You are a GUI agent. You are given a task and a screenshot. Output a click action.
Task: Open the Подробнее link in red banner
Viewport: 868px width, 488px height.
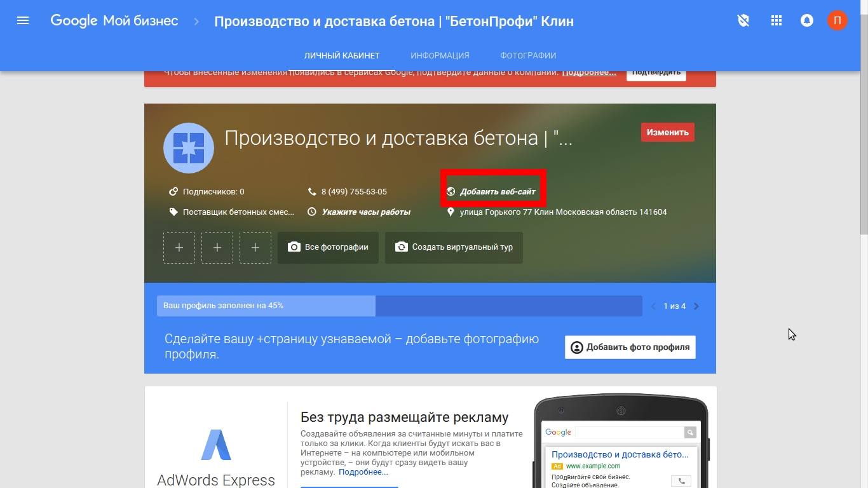589,72
